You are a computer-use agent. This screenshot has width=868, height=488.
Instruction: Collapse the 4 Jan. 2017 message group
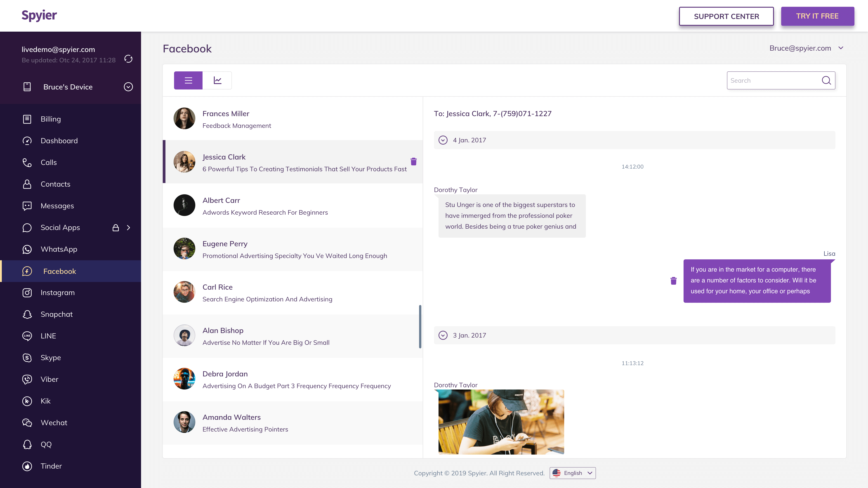coord(443,140)
